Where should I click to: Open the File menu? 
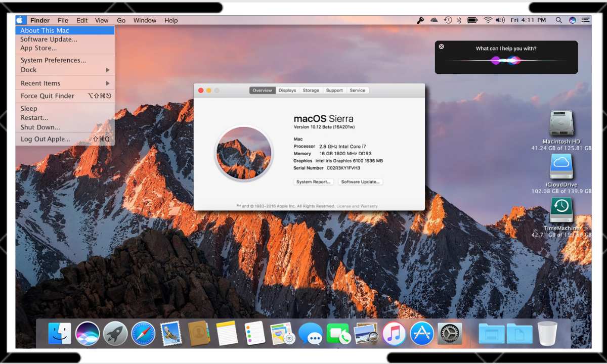pos(63,20)
